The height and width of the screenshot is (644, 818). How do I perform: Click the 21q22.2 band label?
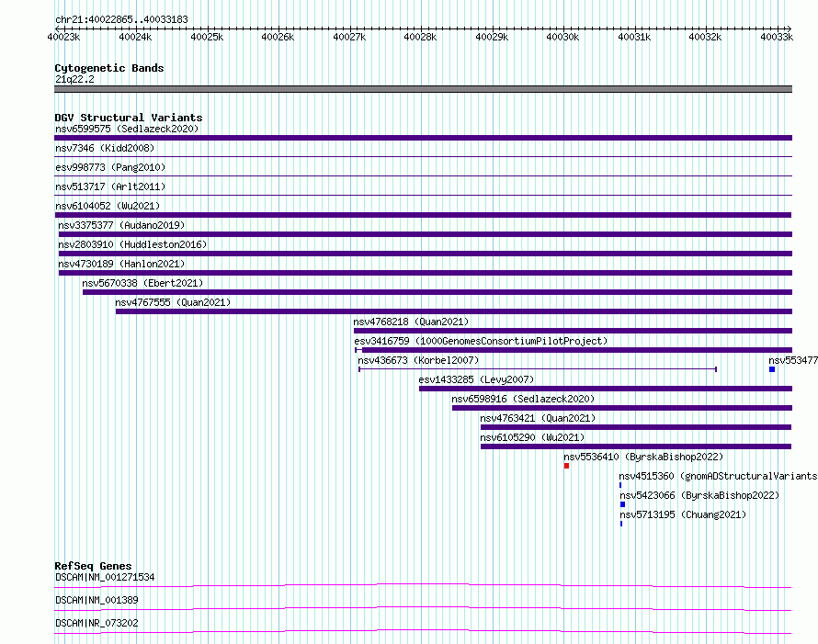(74, 79)
